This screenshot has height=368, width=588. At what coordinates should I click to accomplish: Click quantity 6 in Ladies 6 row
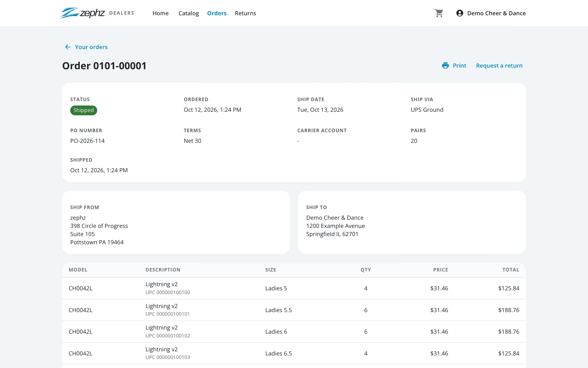coord(366,331)
